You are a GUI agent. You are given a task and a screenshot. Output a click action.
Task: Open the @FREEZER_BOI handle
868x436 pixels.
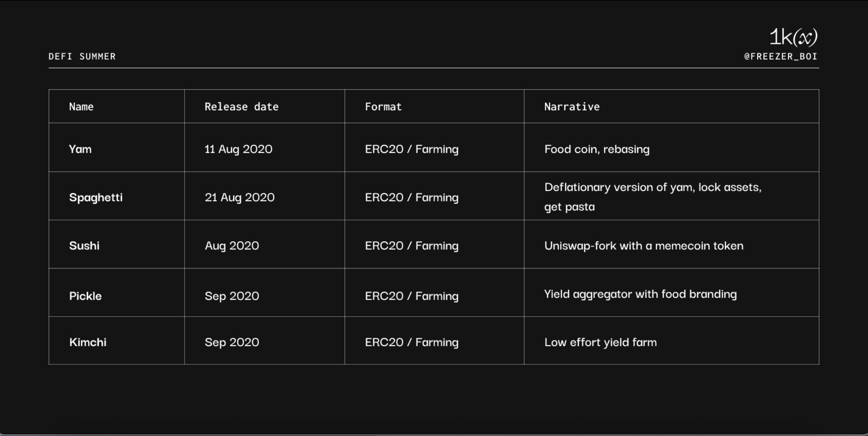point(781,57)
